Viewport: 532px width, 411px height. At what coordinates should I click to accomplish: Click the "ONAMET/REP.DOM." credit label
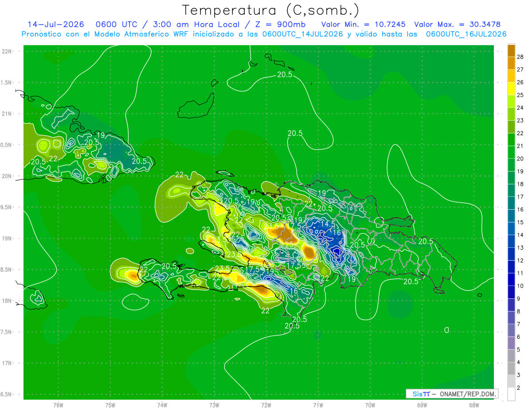pyautogui.click(x=468, y=394)
